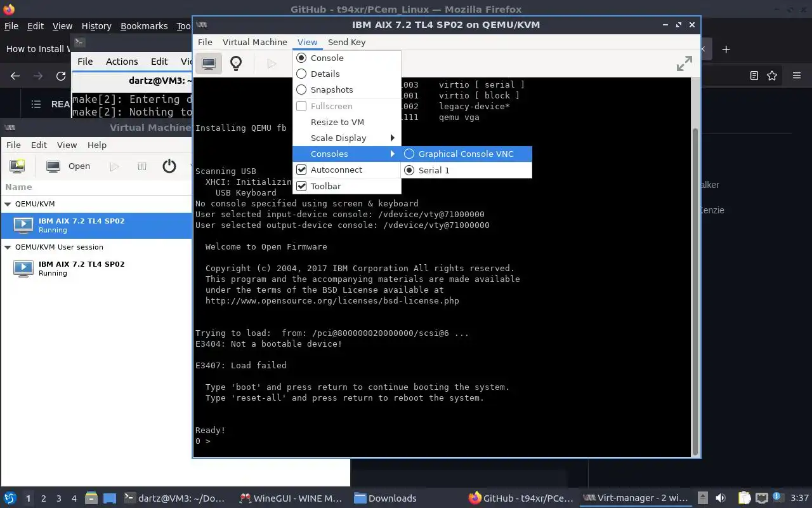This screenshot has height=508, width=812.
Task: Switch to WineGUI taskbar entry
Action: (291, 498)
